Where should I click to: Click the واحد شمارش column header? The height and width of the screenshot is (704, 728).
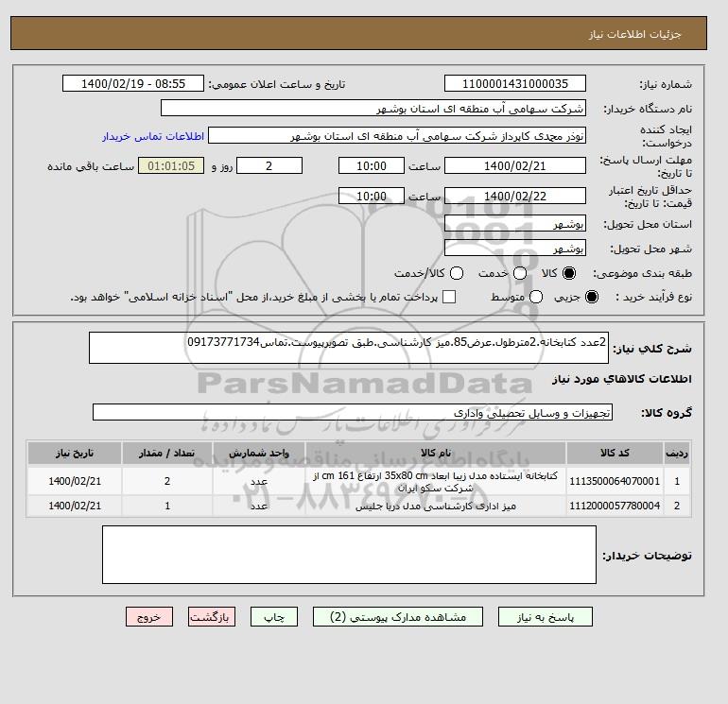[x=259, y=453]
